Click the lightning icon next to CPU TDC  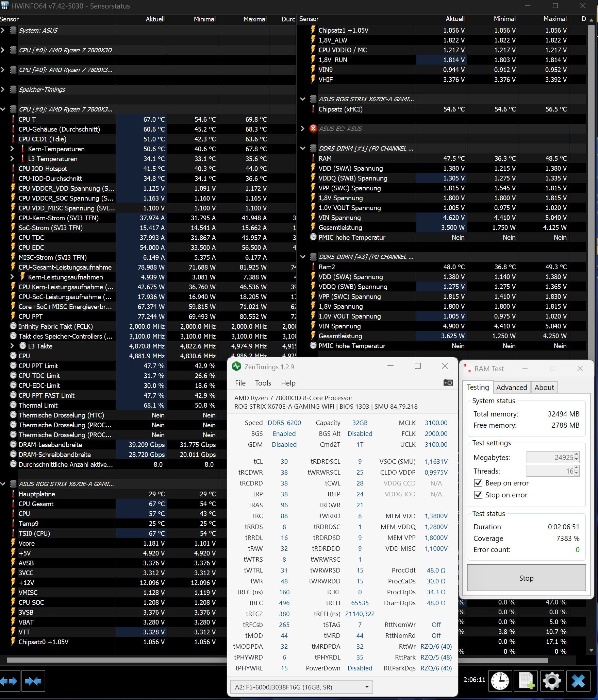tap(13, 237)
